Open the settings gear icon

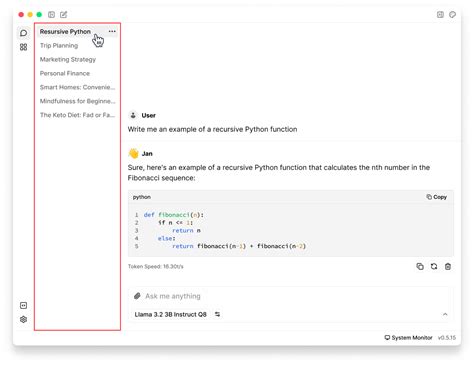point(23,319)
